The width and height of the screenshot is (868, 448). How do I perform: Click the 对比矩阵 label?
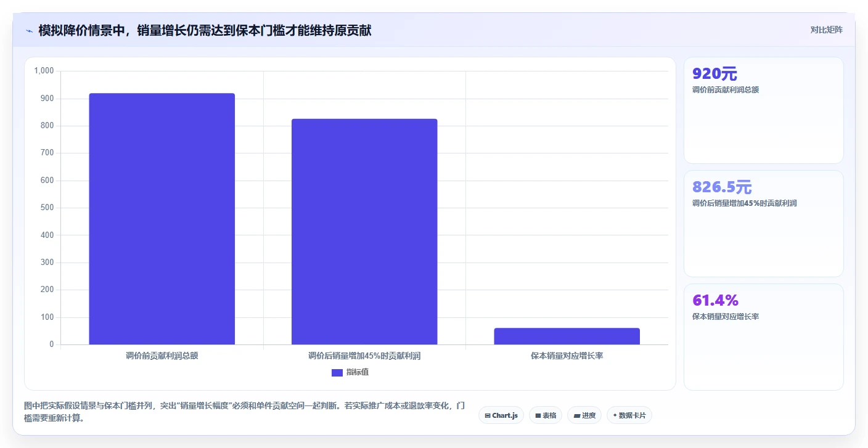[827, 30]
